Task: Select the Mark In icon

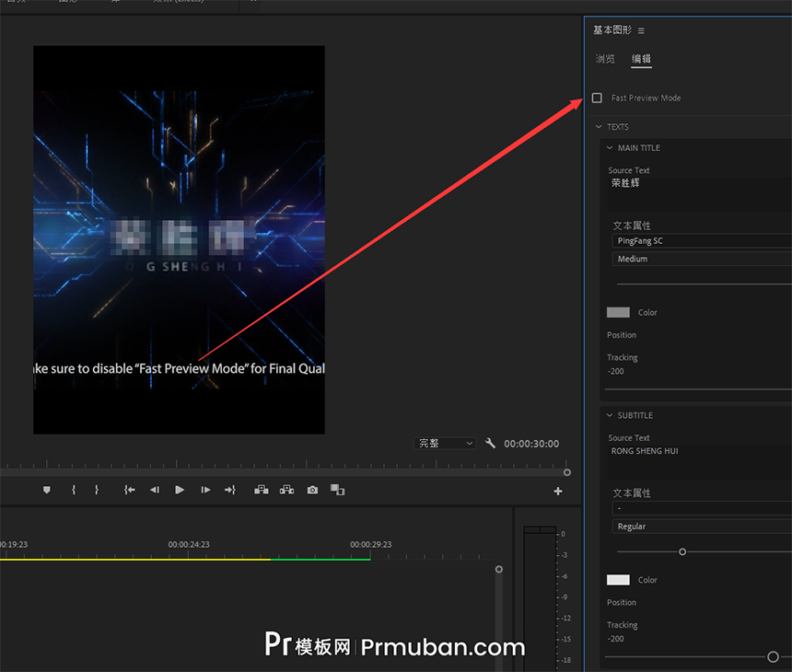Action: [74, 490]
